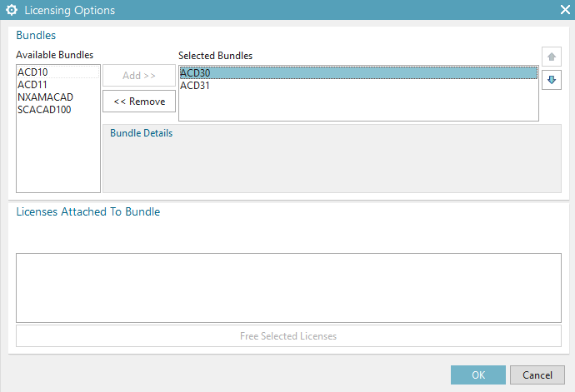Click inside the Bundle Details panel
Screen dimensions: 575x392
tap(332, 166)
